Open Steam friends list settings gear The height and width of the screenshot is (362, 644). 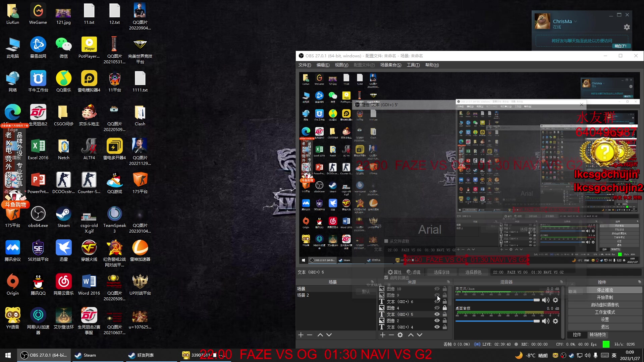click(x=627, y=27)
